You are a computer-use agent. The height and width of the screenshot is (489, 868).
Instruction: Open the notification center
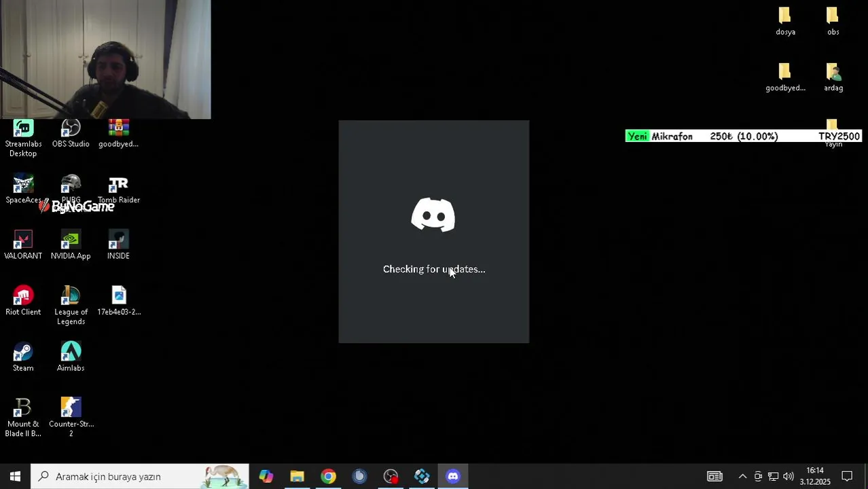[x=847, y=476]
